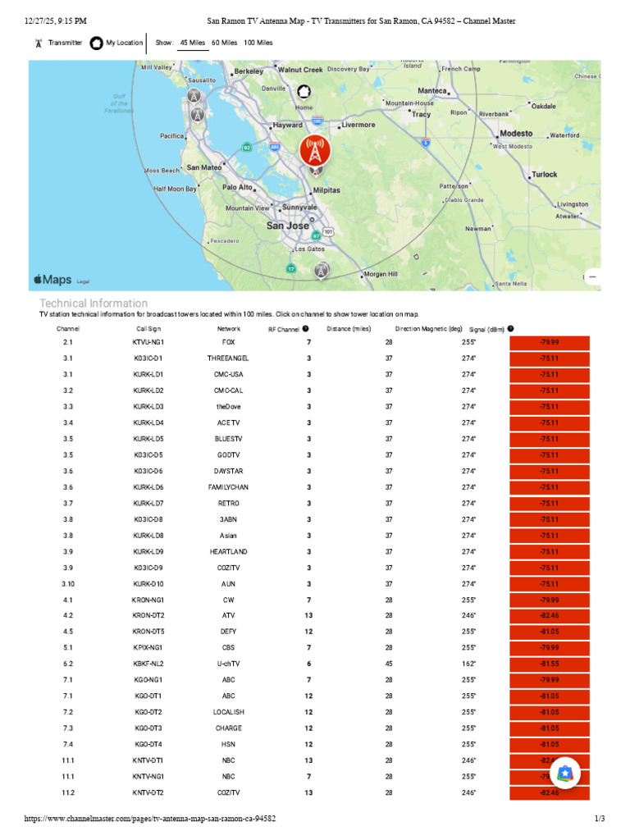Image resolution: width=630 pixels, height=840 pixels.
Task: Click the KURK-LD2 call sign
Action: tap(148, 390)
